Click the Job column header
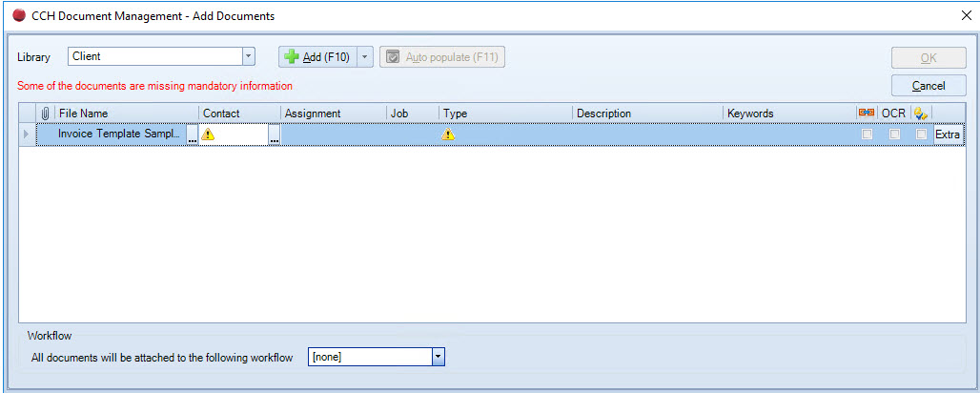This screenshot has width=980, height=393. tap(412, 114)
